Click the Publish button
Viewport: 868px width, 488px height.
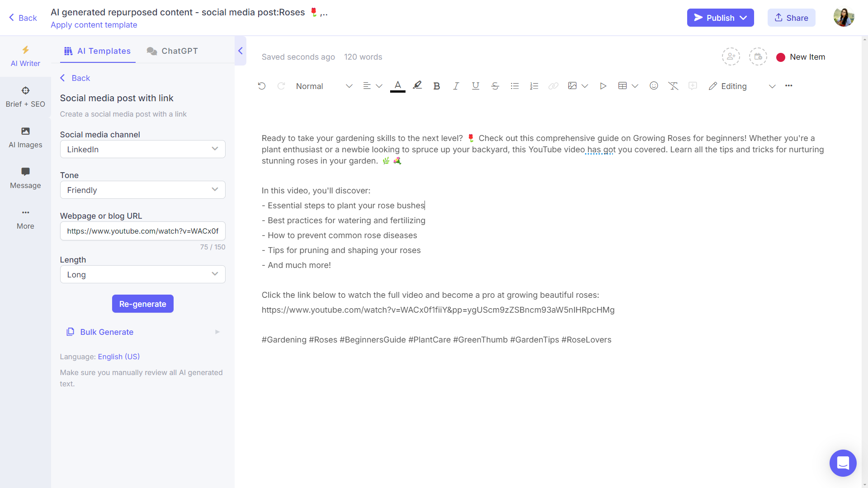[x=720, y=18]
